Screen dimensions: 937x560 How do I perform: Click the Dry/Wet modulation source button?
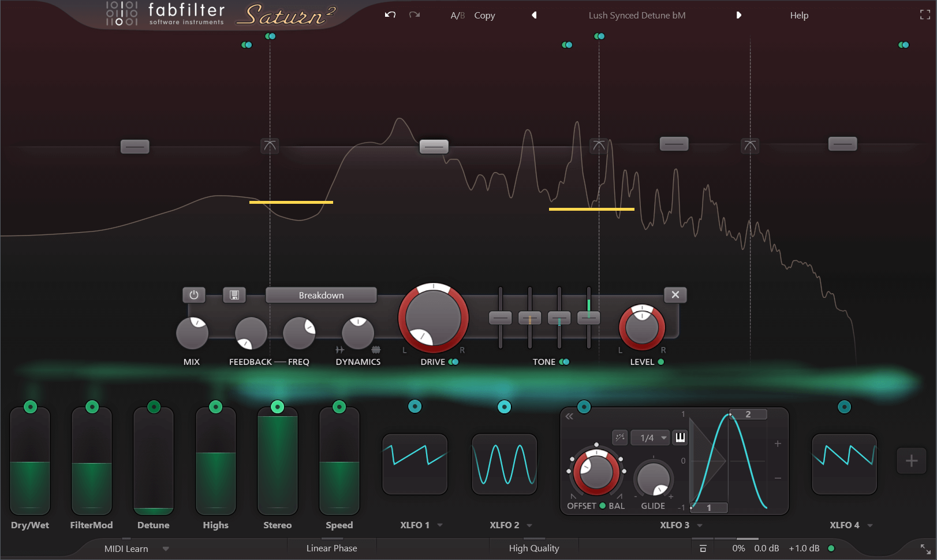31,407
